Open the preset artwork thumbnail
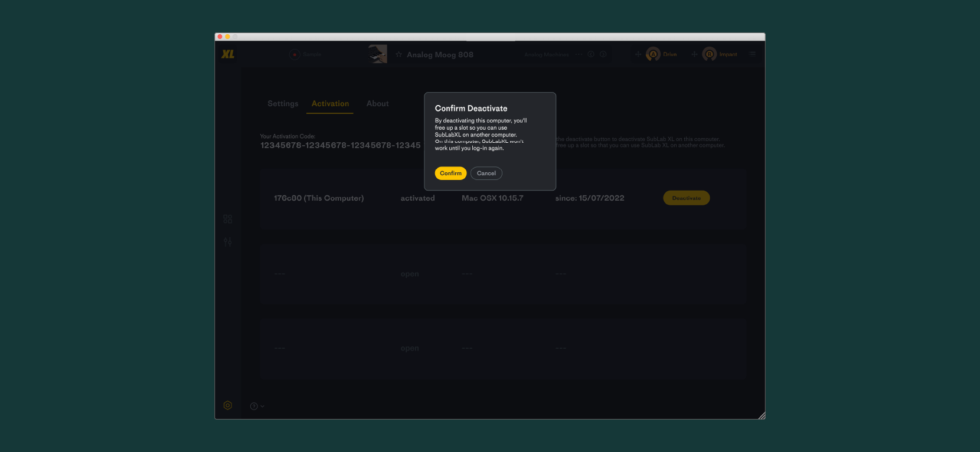 tap(378, 54)
